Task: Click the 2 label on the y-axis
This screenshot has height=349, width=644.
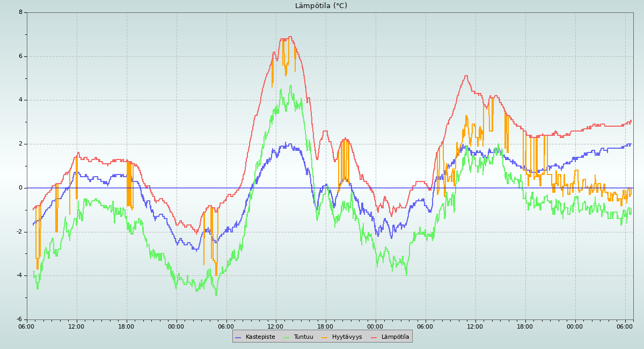Action: coord(20,144)
